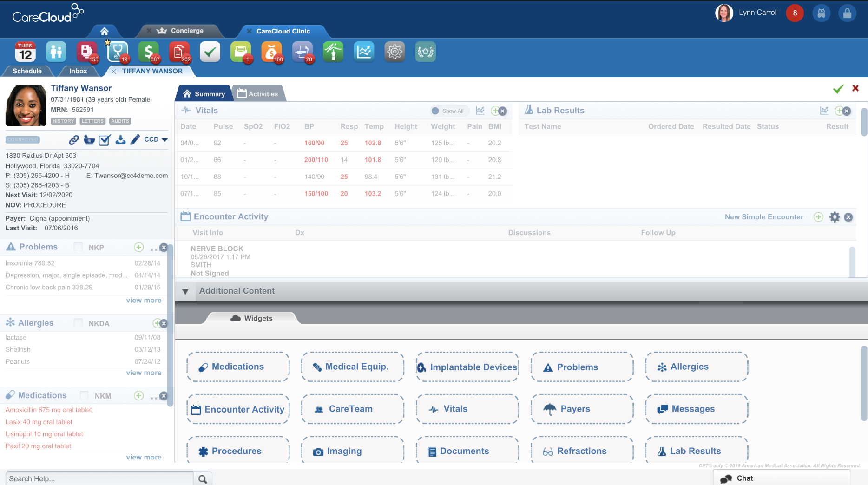Click the pencil edit icon for patient
868x485 pixels.
(x=135, y=139)
